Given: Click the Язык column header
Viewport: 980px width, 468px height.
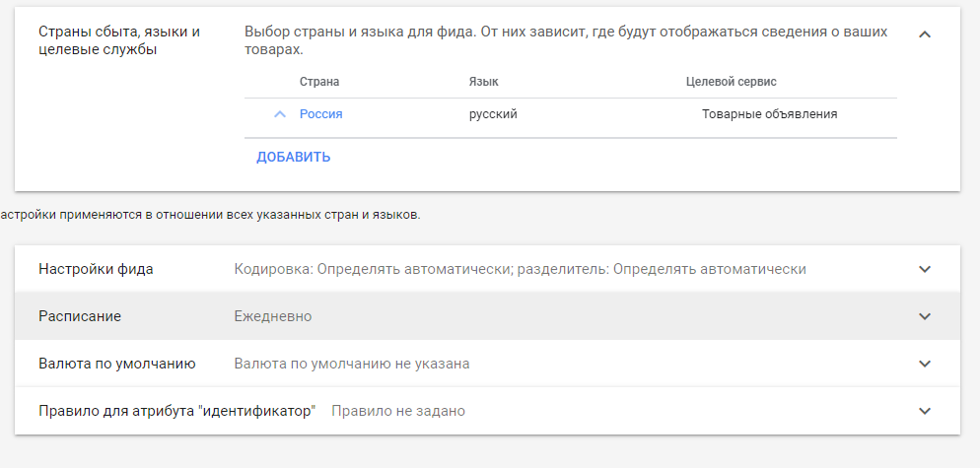Looking at the screenshot, I should coord(483,82).
